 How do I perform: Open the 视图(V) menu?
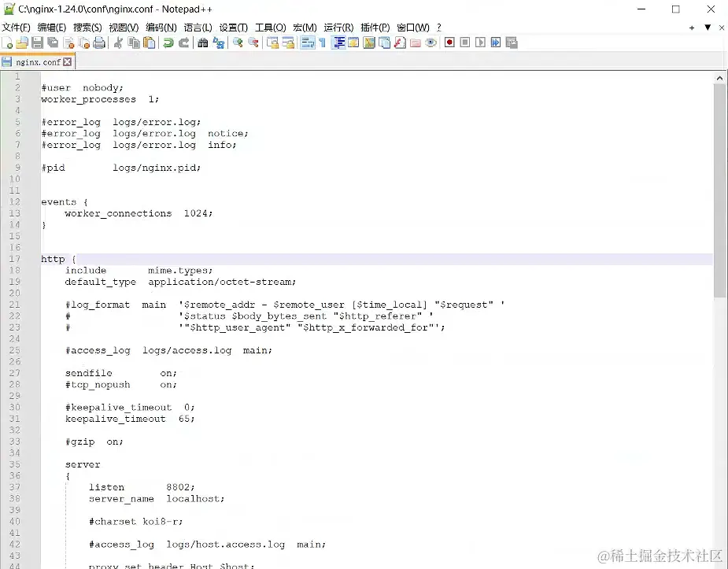[x=124, y=28]
